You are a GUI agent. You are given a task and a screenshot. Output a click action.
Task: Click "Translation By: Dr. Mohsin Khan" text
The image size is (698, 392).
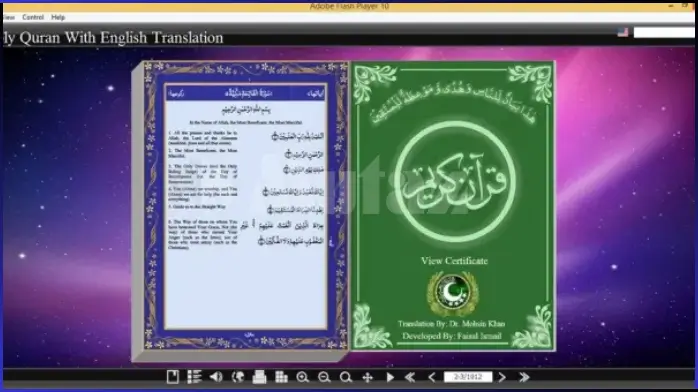[x=451, y=324]
